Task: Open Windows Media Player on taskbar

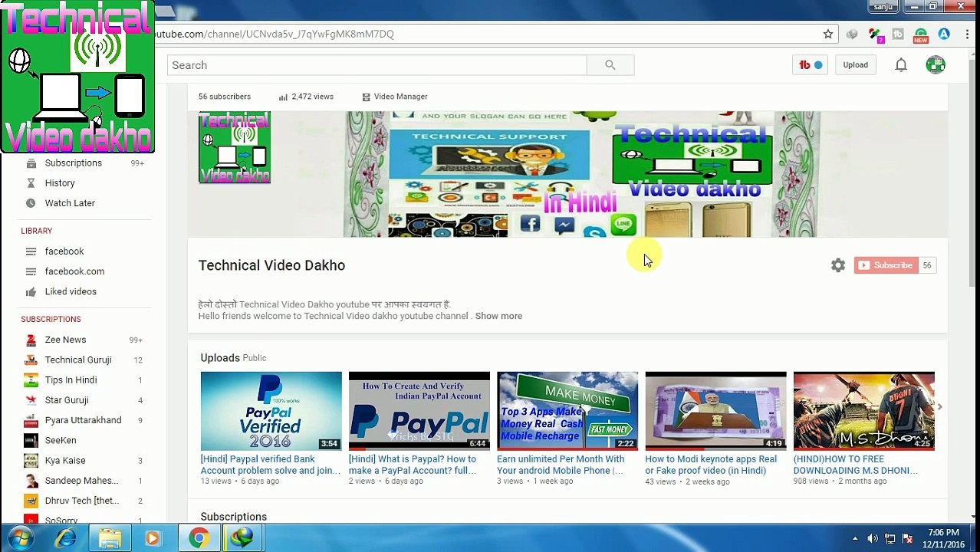Action: coord(153,539)
